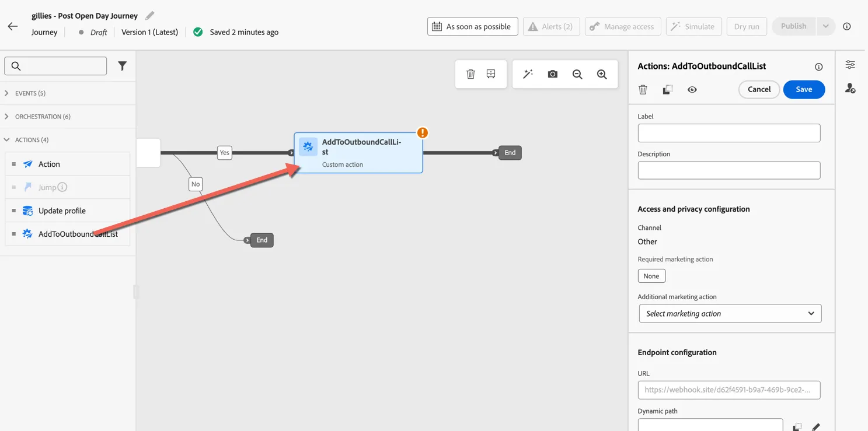Click the URL input field
Image resolution: width=868 pixels, height=431 pixels.
tap(728, 390)
